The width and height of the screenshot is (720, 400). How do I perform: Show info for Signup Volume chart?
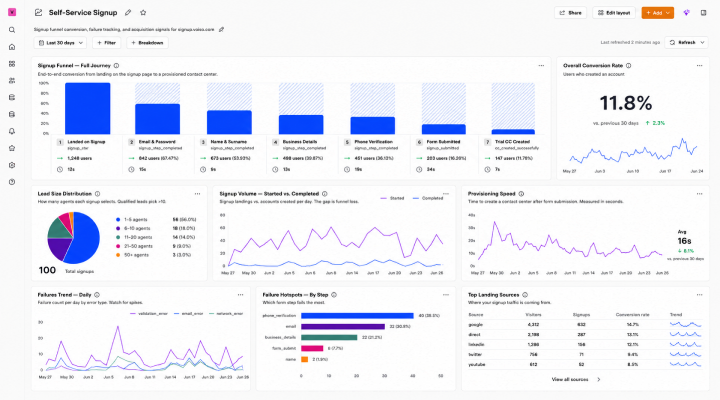tap(325, 194)
